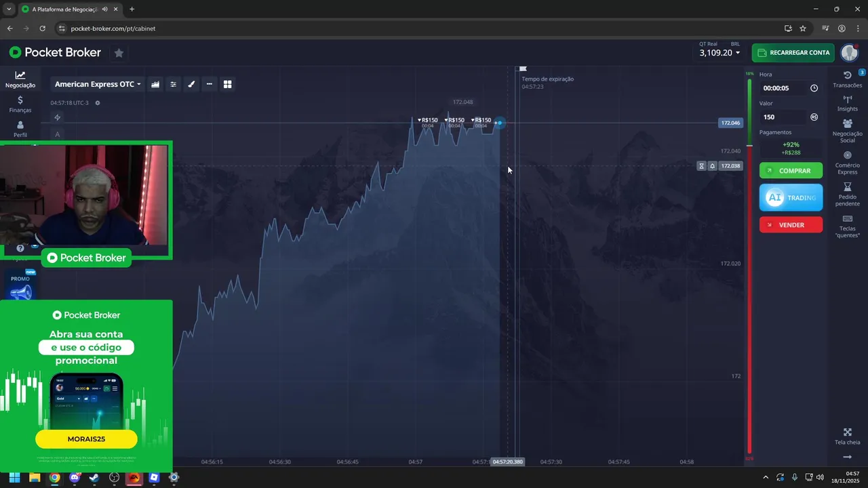868x488 pixels.
Task: Click the letter A chart button
Action: 58,134
